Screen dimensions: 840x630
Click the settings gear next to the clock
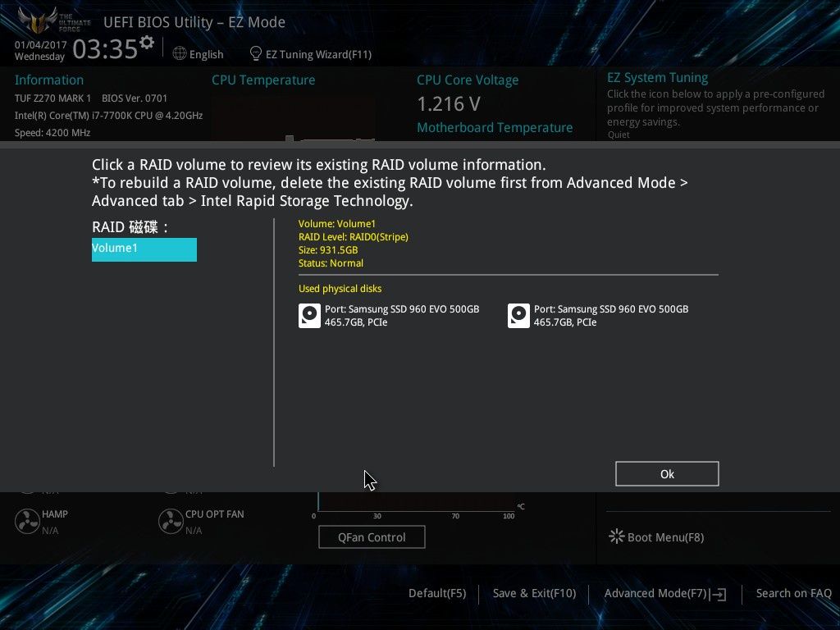[146, 43]
